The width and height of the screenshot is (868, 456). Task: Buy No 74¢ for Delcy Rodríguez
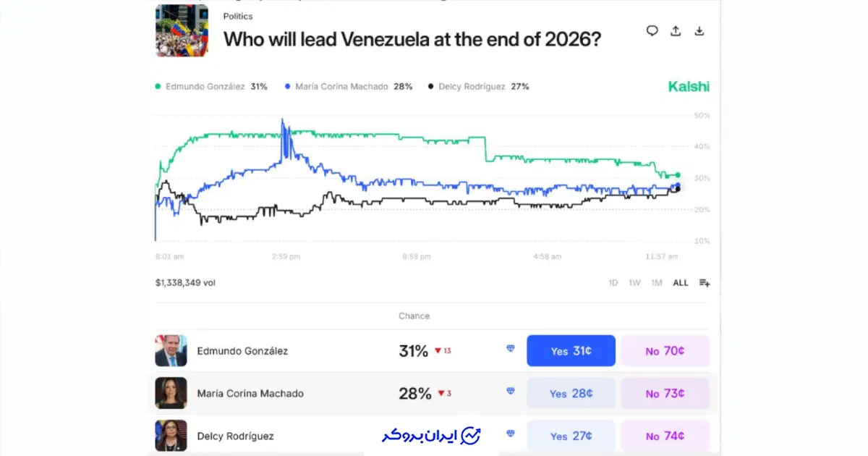(665, 436)
